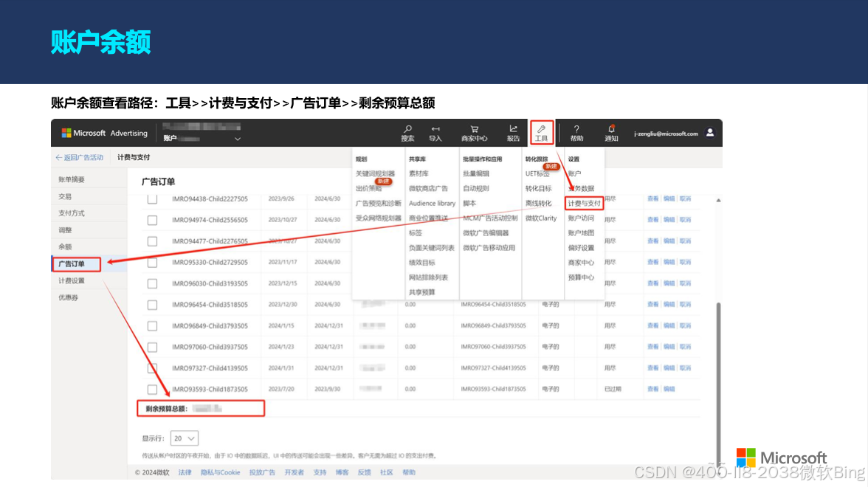This screenshot has height=487, width=868.
Task: Open 微软广告编辑器 in tools menu
Action: [486, 233]
